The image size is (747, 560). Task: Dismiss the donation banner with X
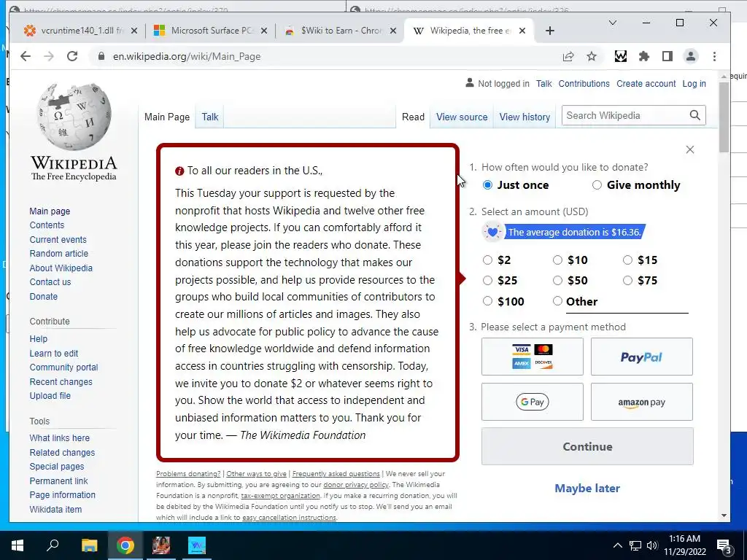(x=690, y=149)
